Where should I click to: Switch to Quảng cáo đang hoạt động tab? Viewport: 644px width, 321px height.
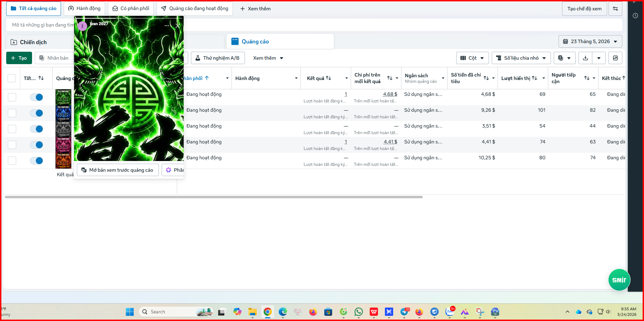coord(195,9)
